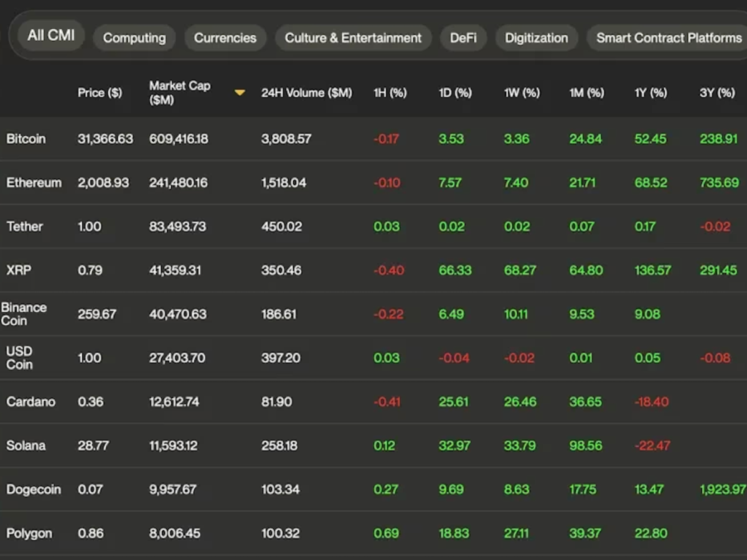Sort by 24H Volume ($M) header
This screenshot has width=747, height=560.
[x=306, y=93]
